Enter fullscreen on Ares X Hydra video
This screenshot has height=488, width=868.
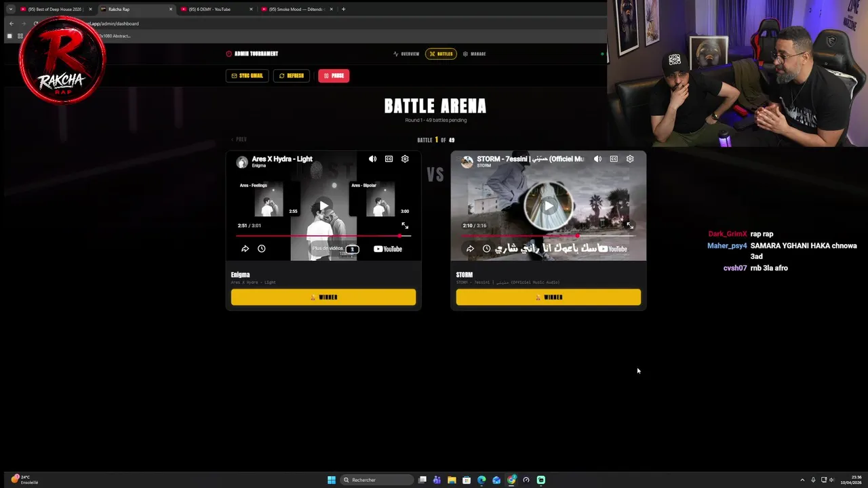coord(405,226)
